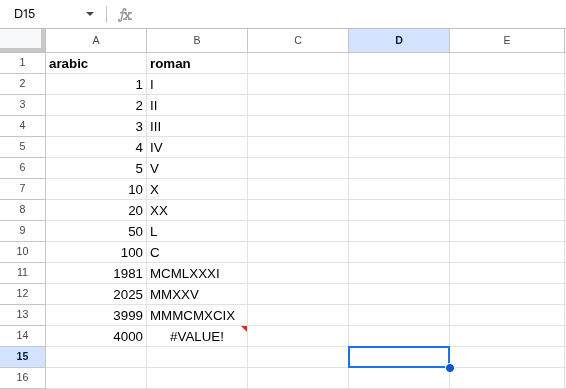Click cell containing arabic 10

pyautogui.click(x=96, y=189)
